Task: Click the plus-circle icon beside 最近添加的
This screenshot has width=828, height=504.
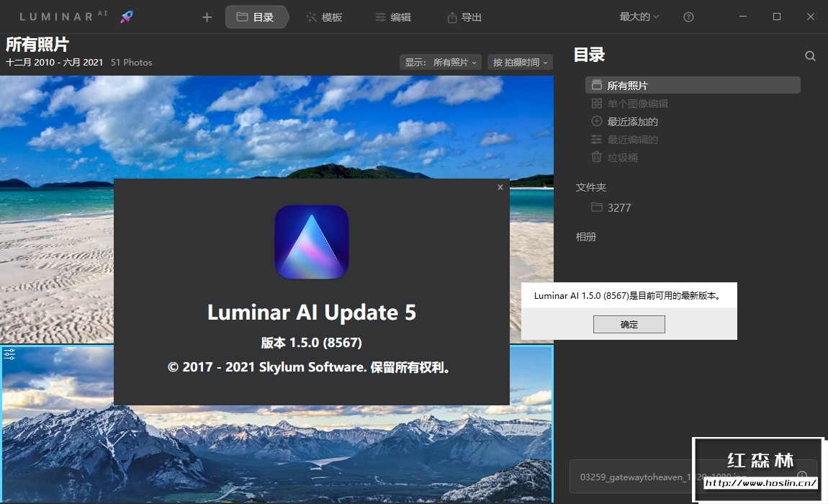Action: coord(597,121)
